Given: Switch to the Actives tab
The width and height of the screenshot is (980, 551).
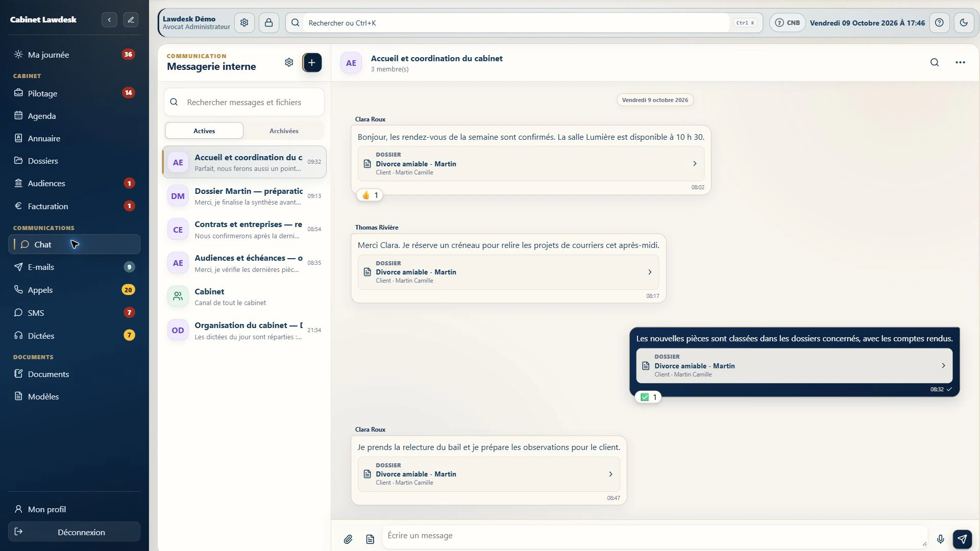Looking at the screenshot, I should [x=204, y=131].
